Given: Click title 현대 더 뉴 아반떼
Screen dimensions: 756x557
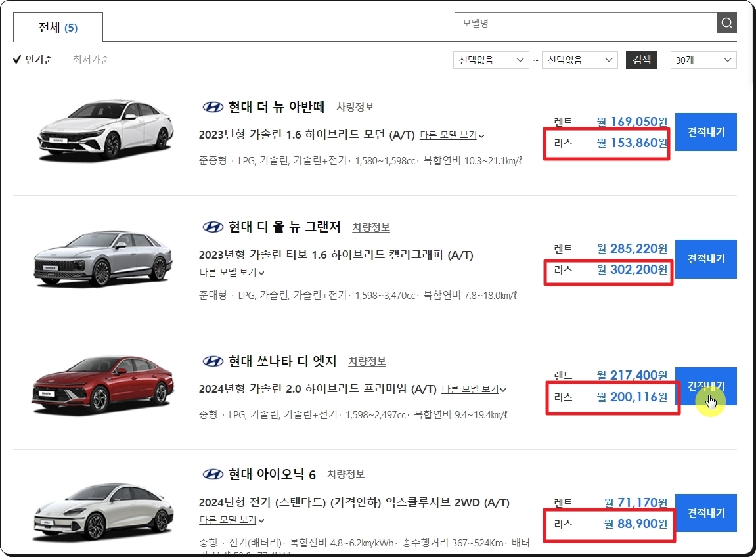Looking at the screenshot, I should tap(277, 107).
